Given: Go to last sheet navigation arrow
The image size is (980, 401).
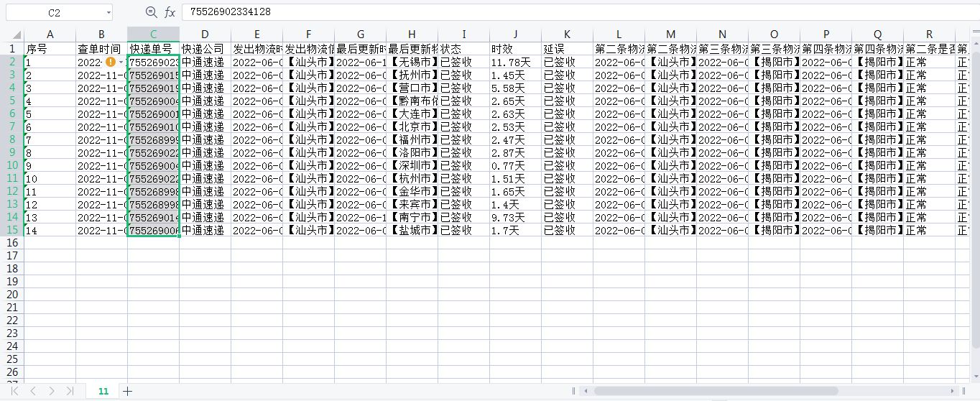Looking at the screenshot, I should [70, 391].
